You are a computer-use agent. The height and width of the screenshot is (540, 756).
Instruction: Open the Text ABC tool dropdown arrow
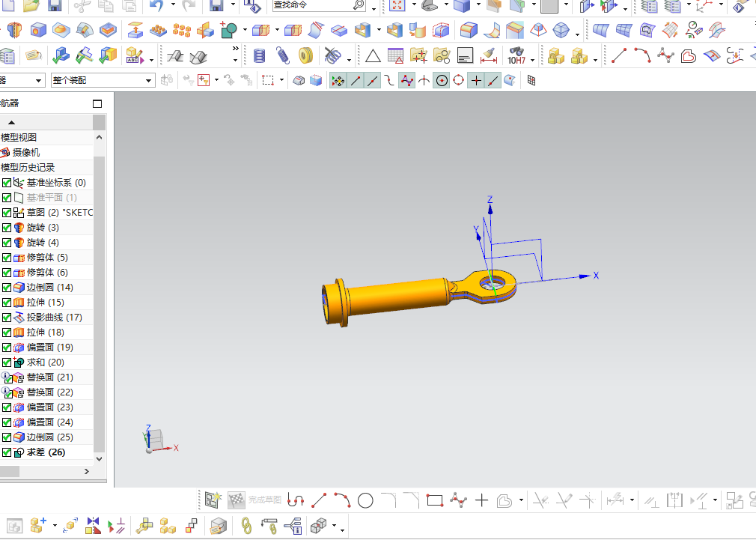(x=151, y=60)
